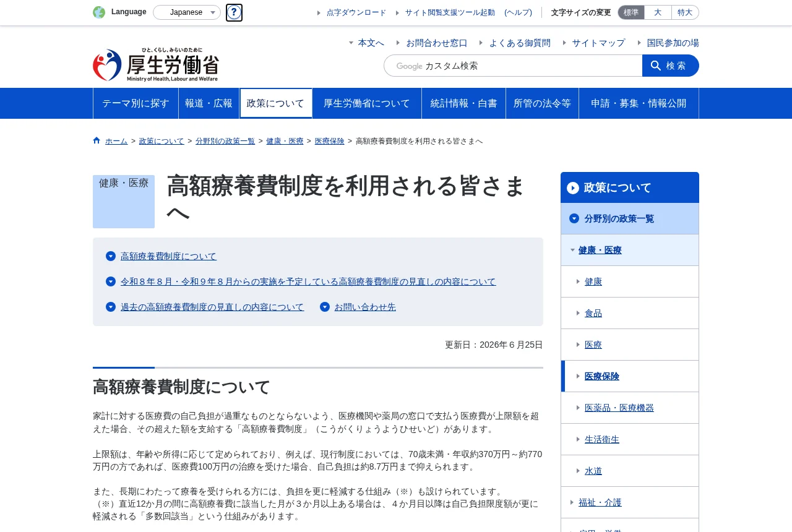The width and height of the screenshot is (792, 532).
Task: Jump to 高額療養費制度について anchor
Action: (169, 256)
